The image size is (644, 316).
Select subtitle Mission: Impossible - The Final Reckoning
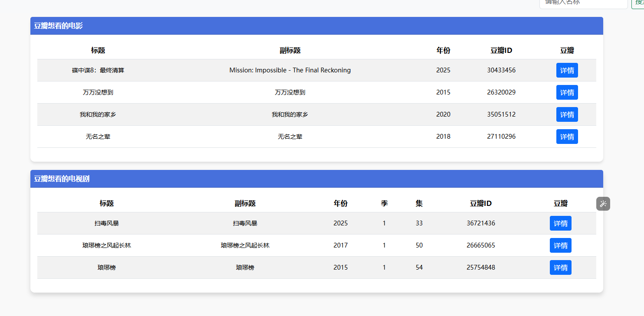290,70
